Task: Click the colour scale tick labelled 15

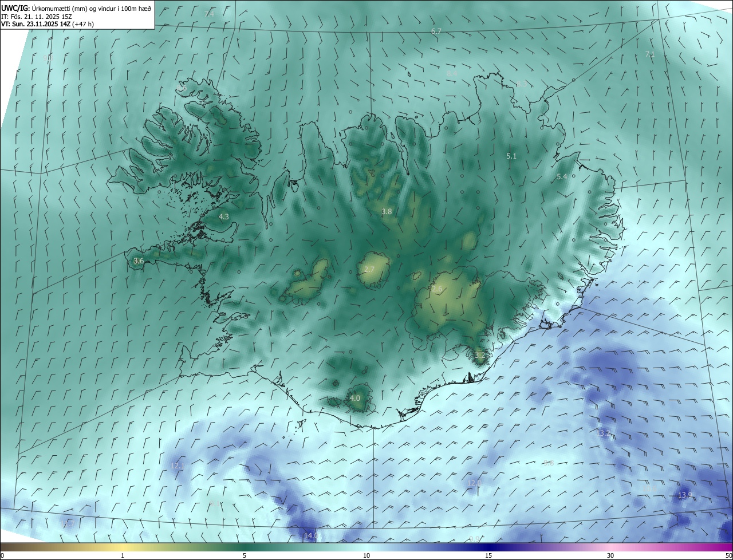Action: click(x=488, y=555)
